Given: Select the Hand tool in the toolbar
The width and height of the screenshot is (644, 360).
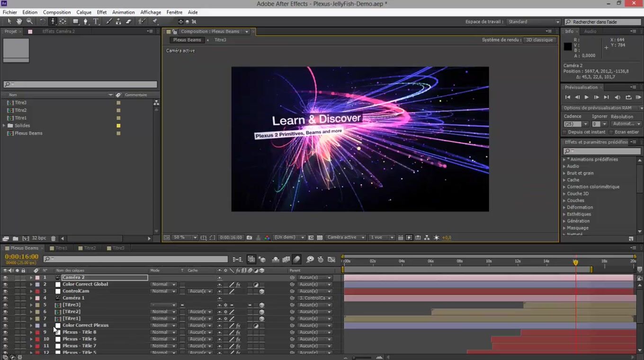Looking at the screenshot, I should [19, 21].
